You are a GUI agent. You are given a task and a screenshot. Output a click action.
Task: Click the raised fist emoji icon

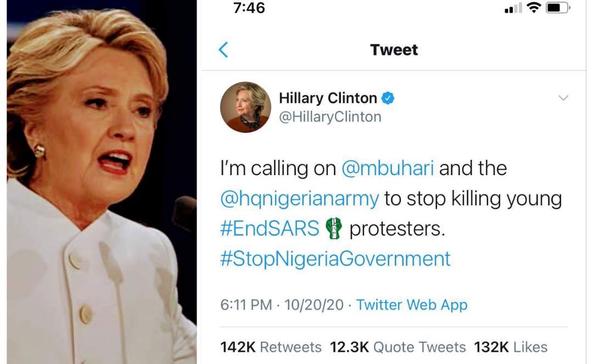(x=334, y=228)
